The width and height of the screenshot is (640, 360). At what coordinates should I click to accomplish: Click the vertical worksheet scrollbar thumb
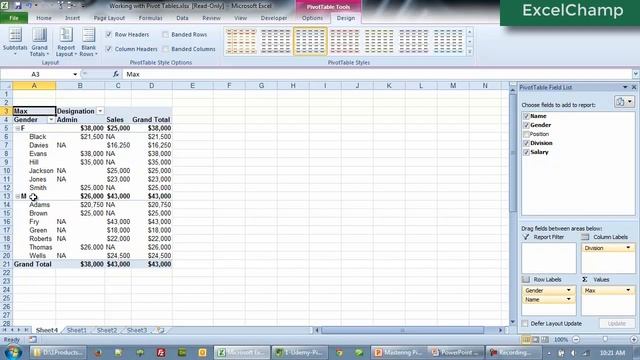coord(513,152)
